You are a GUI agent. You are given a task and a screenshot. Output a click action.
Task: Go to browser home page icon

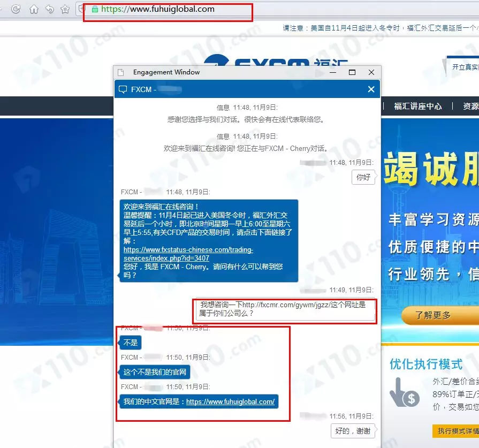34,9
